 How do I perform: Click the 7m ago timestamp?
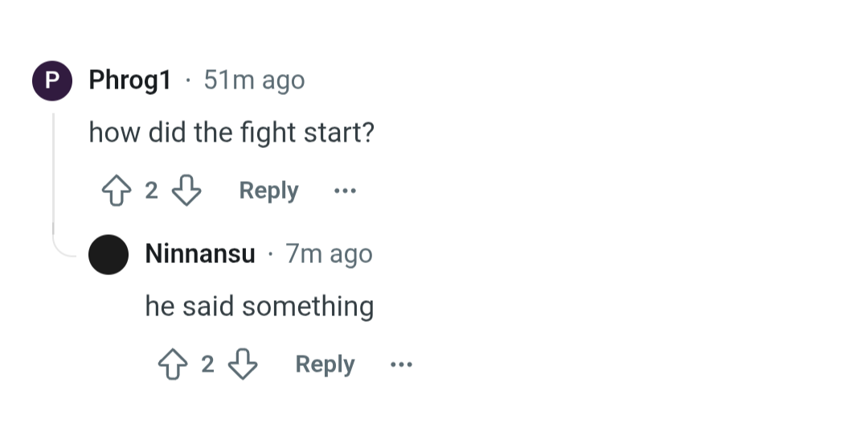click(330, 254)
